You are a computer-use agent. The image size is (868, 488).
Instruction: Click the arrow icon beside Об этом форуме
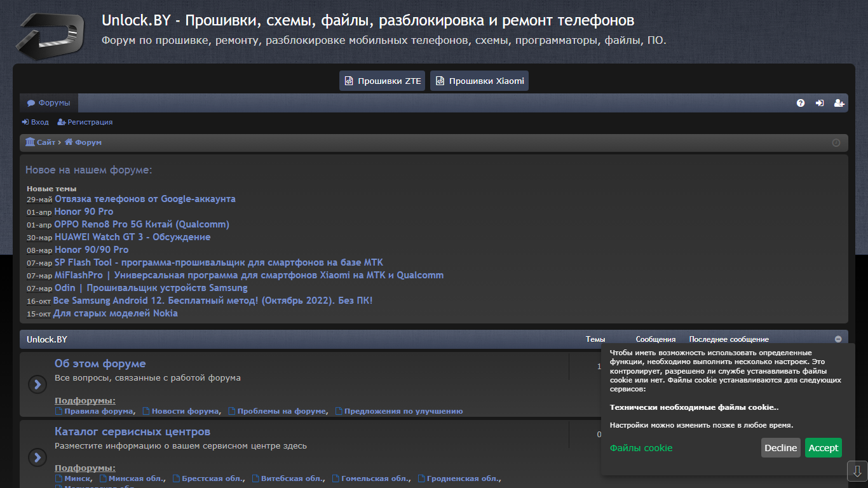coord(37,384)
